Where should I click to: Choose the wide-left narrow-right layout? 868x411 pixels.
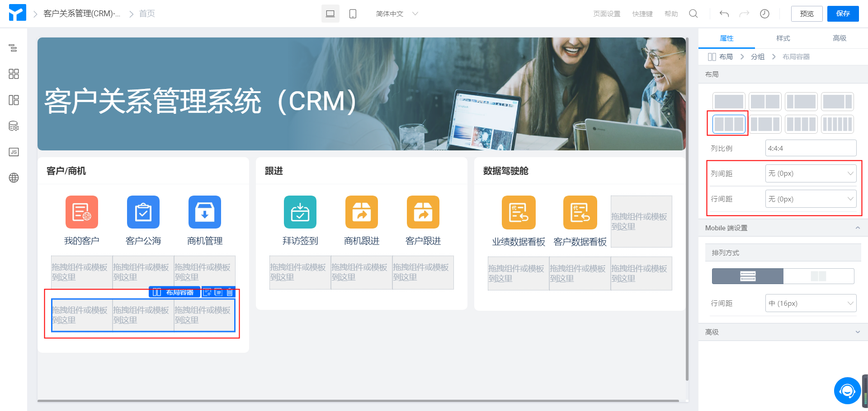(x=837, y=102)
